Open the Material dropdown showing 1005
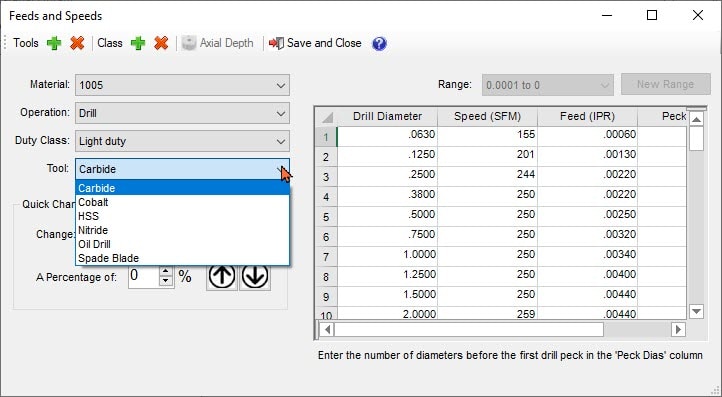This screenshot has height=397, width=722. pyautogui.click(x=182, y=85)
